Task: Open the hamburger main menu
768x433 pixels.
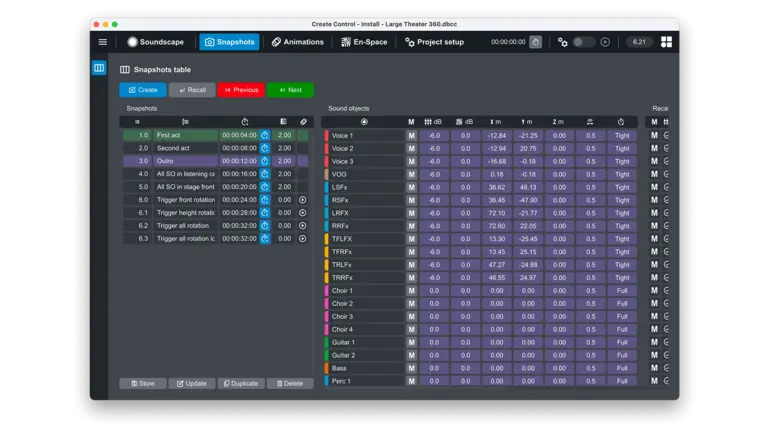Action: [102, 42]
